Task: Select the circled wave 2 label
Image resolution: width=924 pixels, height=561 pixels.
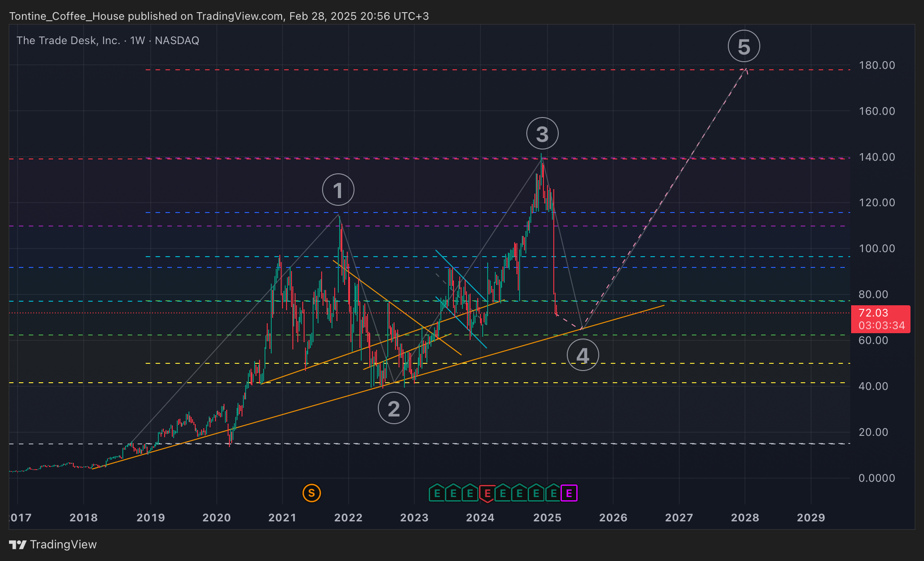Action: pyautogui.click(x=394, y=408)
